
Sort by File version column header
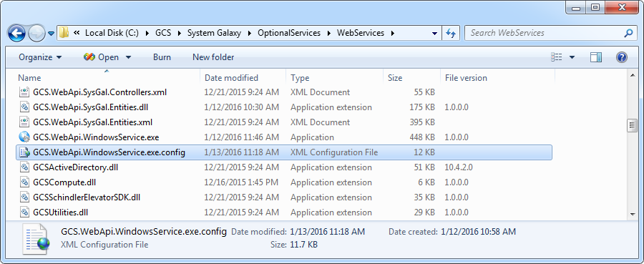[466, 77]
